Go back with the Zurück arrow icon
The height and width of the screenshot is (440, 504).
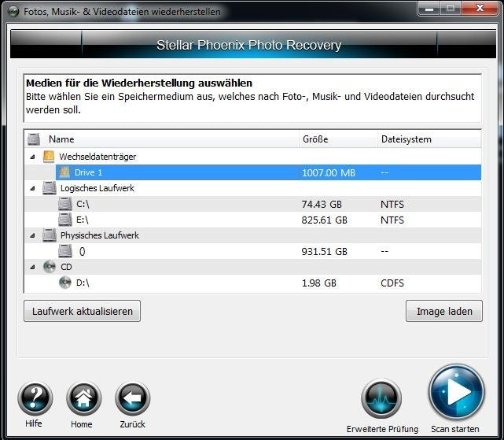click(x=132, y=398)
